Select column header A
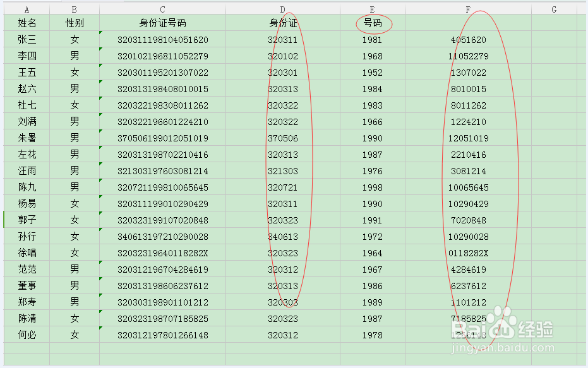Screen dimensions: 588x368 (x=26, y=9)
